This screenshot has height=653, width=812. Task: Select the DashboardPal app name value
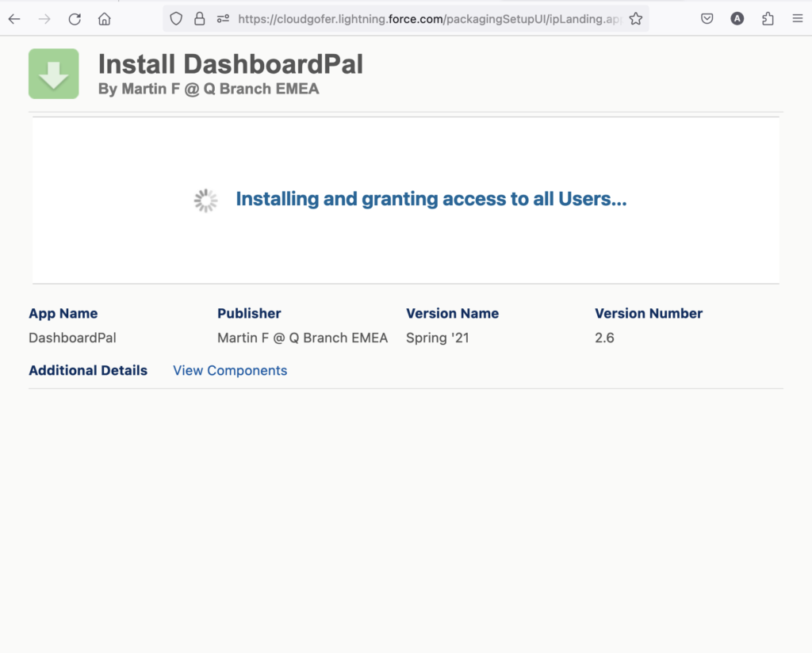(x=72, y=338)
